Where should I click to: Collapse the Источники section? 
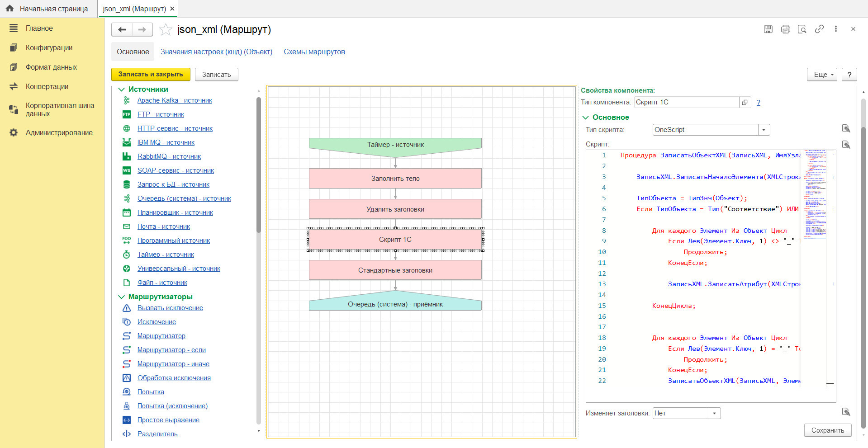tap(121, 90)
